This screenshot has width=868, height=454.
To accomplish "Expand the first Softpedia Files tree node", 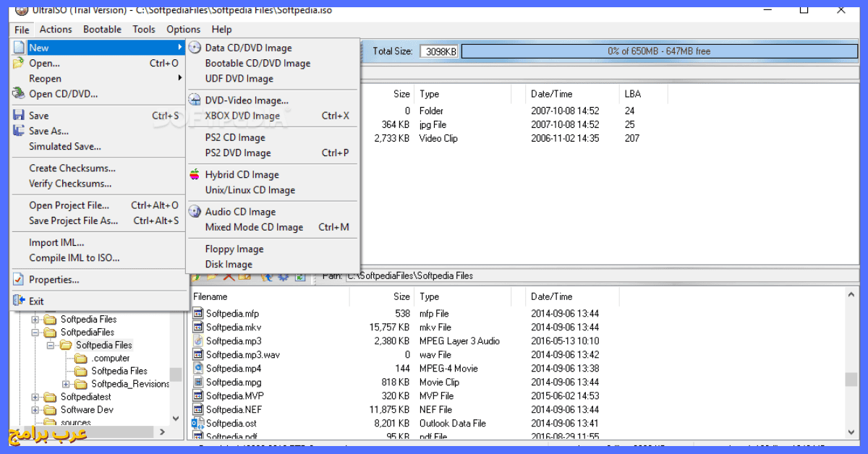I will tap(35, 319).
